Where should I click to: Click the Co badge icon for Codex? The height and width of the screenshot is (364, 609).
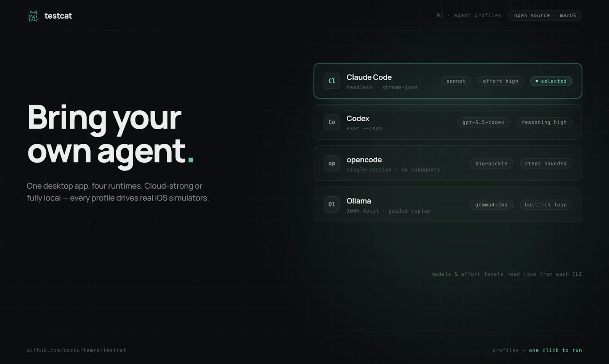(332, 122)
